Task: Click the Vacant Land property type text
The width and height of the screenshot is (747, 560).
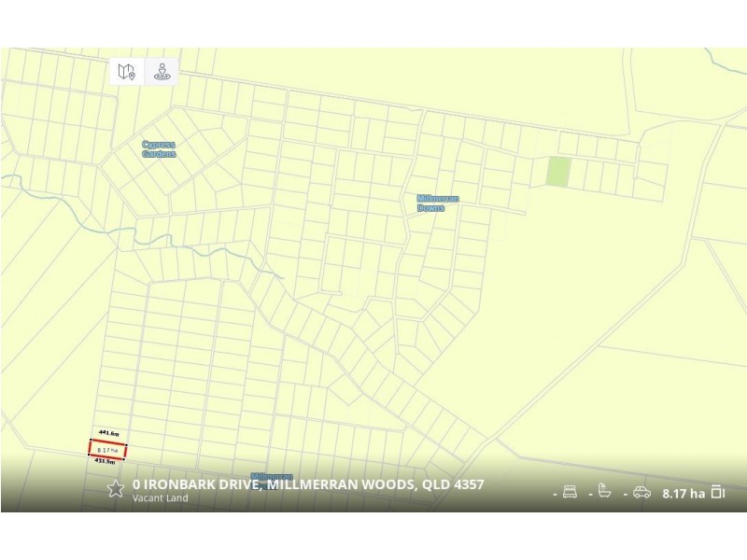Action: (160, 498)
